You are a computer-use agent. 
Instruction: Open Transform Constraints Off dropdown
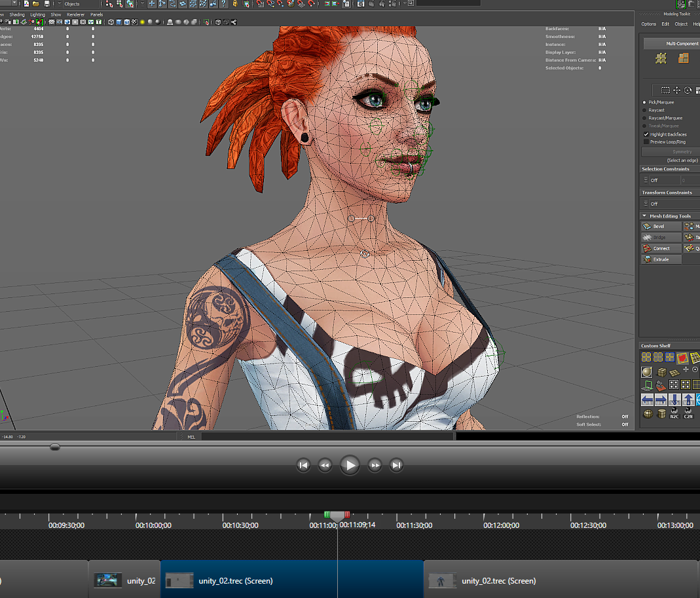point(671,204)
